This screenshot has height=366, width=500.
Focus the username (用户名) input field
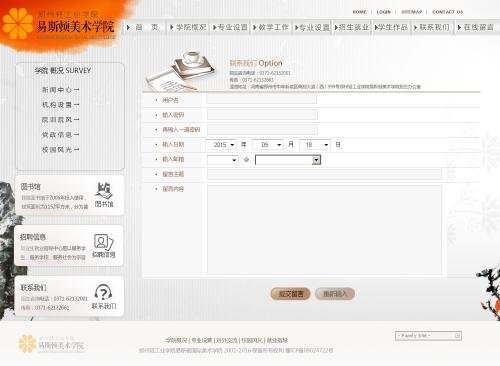[x=262, y=99]
